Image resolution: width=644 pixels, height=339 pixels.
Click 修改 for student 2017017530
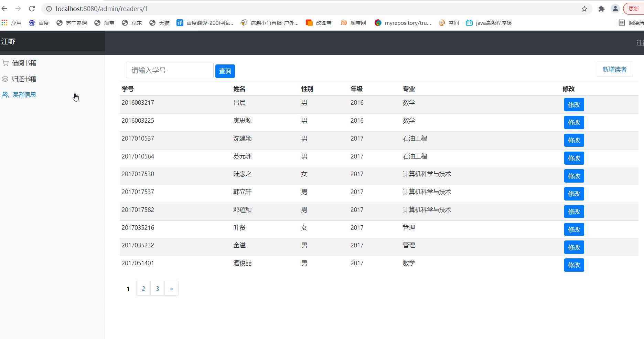tap(574, 176)
